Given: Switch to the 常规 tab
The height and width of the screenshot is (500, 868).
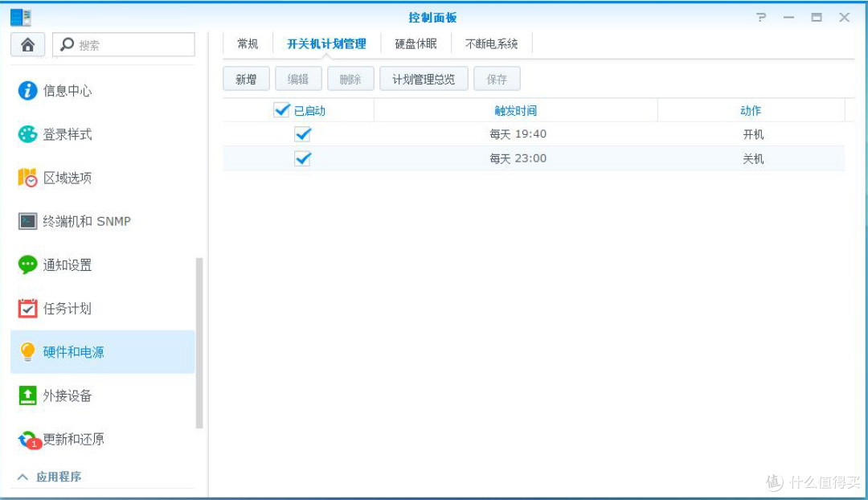Looking at the screenshot, I should (x=248, y=43).
